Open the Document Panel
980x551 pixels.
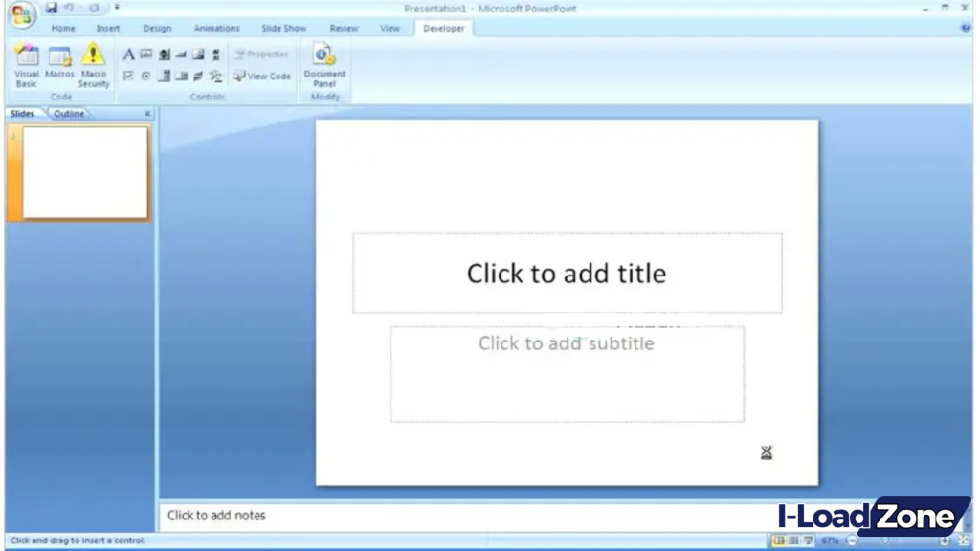(x=323, y=67)
